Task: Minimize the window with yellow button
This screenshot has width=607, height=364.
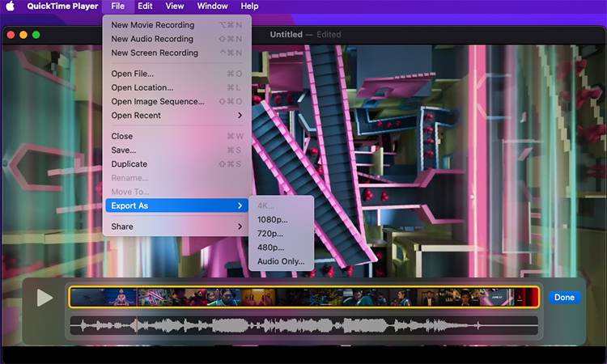Action: pos(23,35)
